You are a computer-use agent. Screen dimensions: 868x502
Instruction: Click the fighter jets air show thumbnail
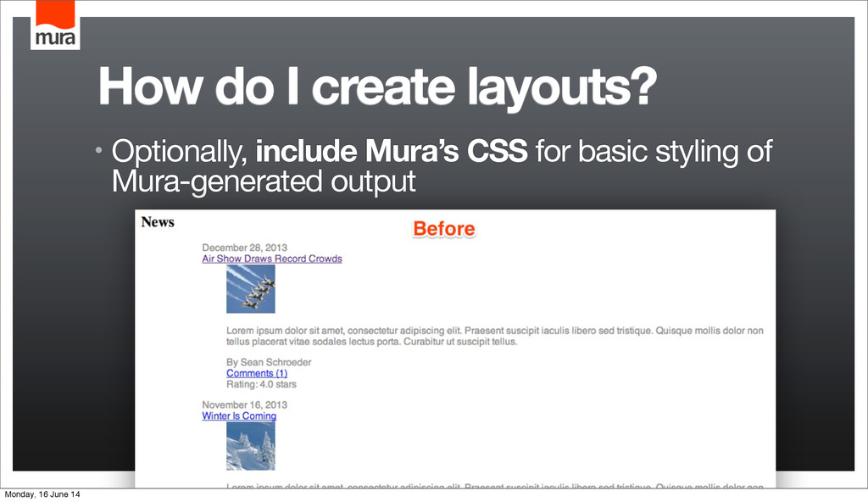click(251, 288)
